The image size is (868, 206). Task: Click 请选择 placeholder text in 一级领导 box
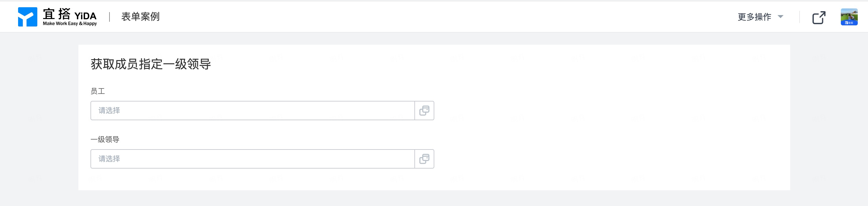click(x=109, y=159)
